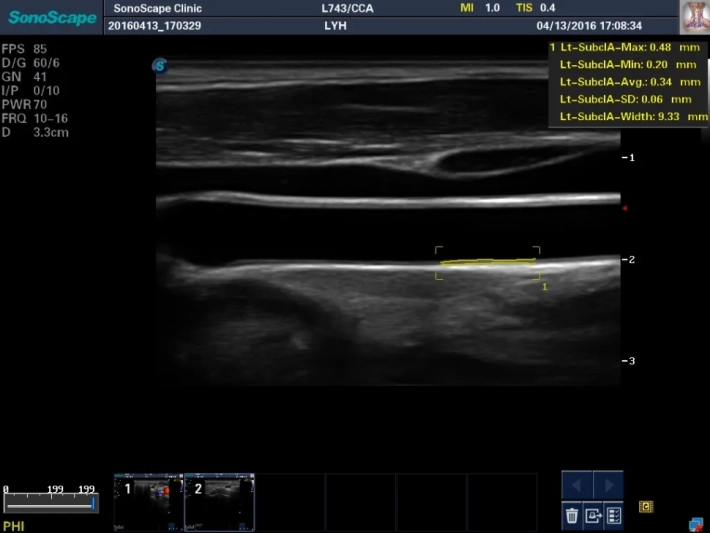Click the trash delete icon

pos(572,515)
